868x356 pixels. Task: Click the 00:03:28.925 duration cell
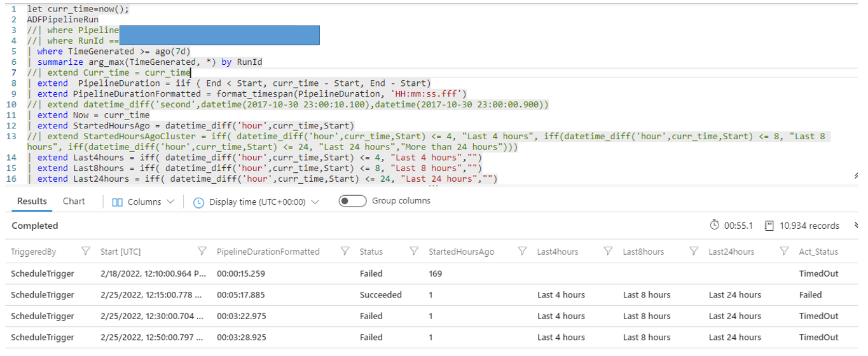click(241, 338)
